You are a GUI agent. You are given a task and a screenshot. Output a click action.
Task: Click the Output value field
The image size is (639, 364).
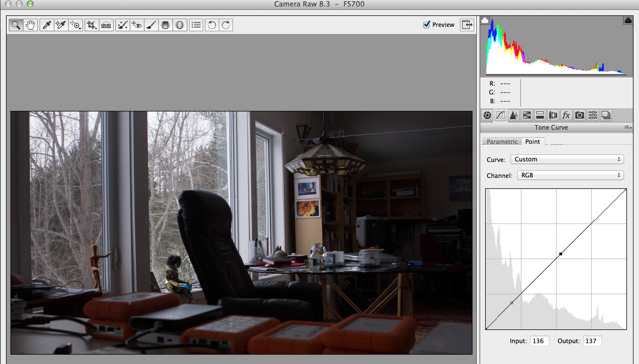[x=592, y=341]
